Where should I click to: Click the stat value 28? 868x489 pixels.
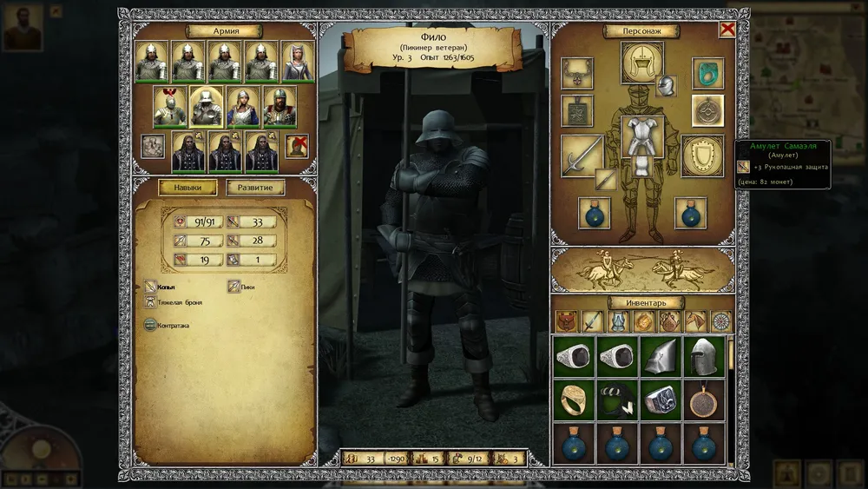[x=252, y=241]
